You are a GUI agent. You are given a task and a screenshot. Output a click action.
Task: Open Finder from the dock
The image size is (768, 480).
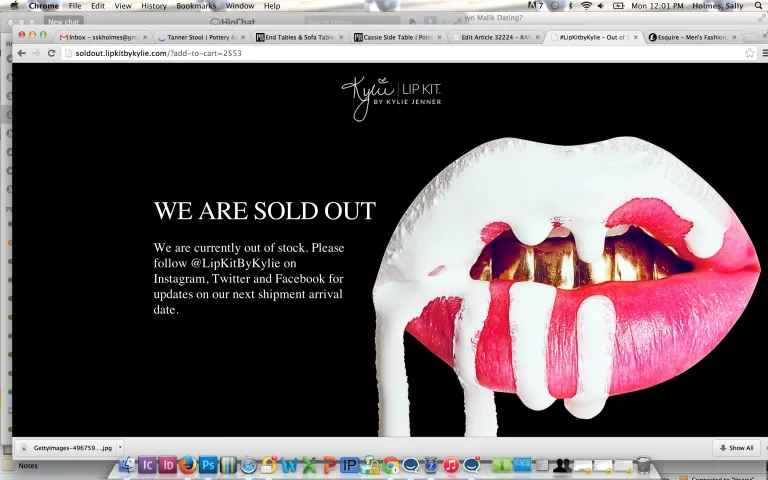[127, 464]
